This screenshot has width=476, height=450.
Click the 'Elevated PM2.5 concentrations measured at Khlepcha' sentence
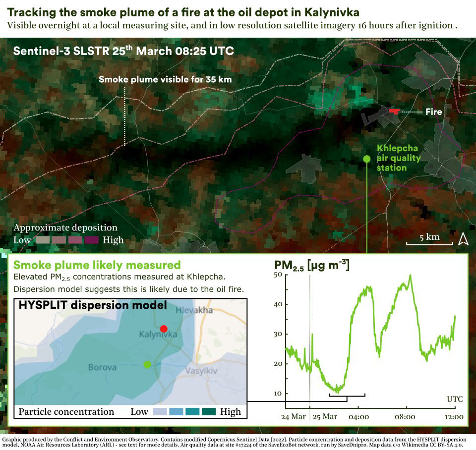(x=119, y=277)
